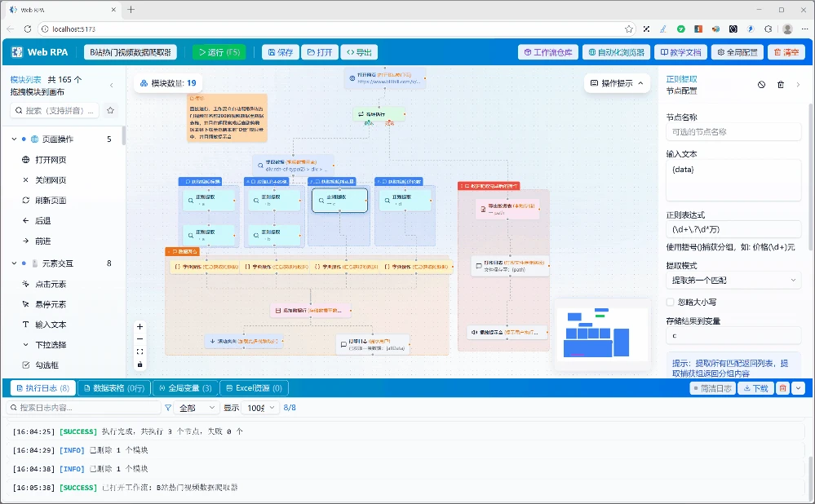Viewport: 815px width, 504px height.
Task: Switch to the 执行日志 tab
Action: [x=42, y=388]
